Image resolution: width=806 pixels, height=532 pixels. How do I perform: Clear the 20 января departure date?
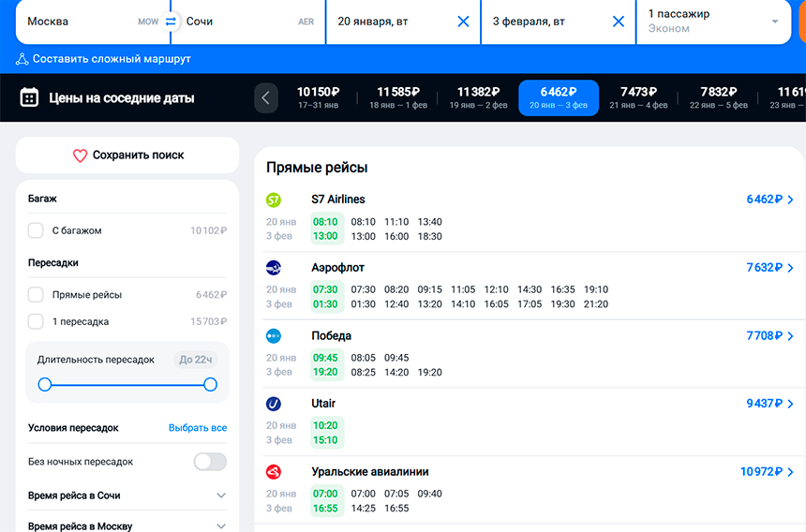(463, 22)
